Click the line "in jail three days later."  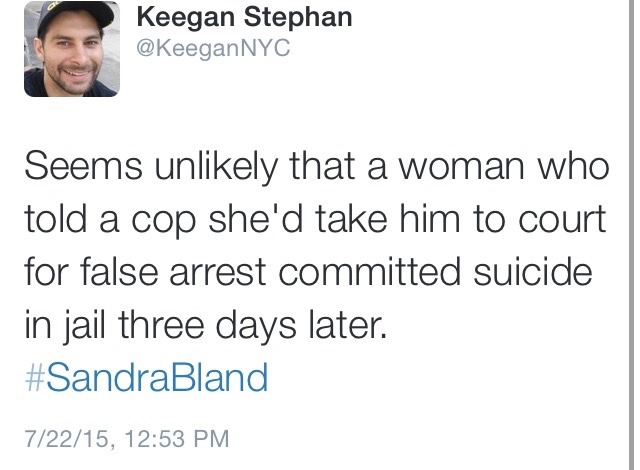tap(203, 325)
